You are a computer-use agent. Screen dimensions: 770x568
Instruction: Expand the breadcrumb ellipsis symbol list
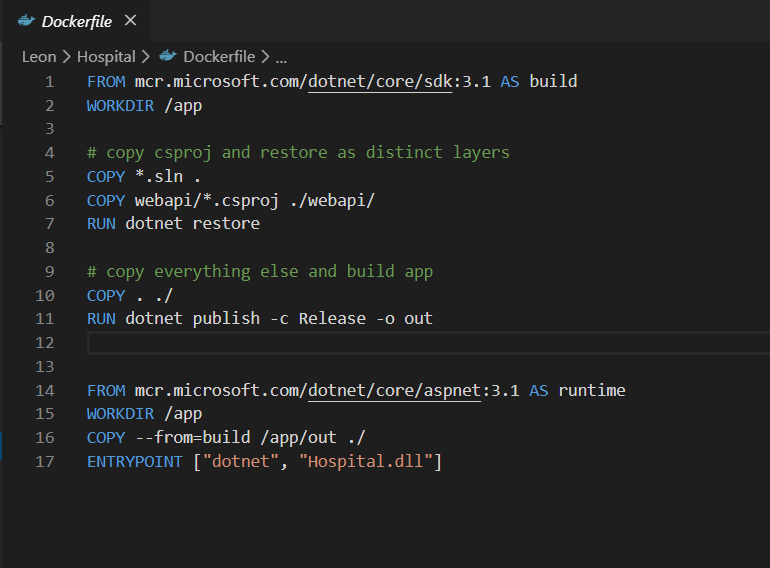coord(281,57)
